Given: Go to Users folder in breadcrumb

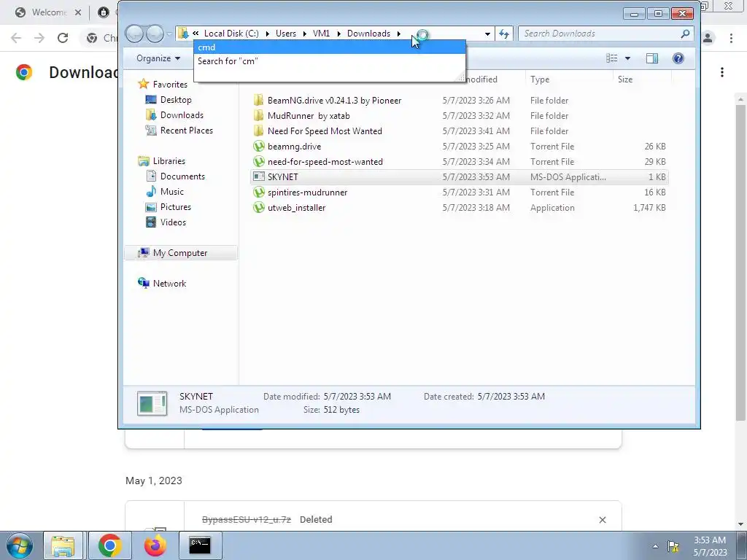Looking at the screenshot, I should pos(286,34).
